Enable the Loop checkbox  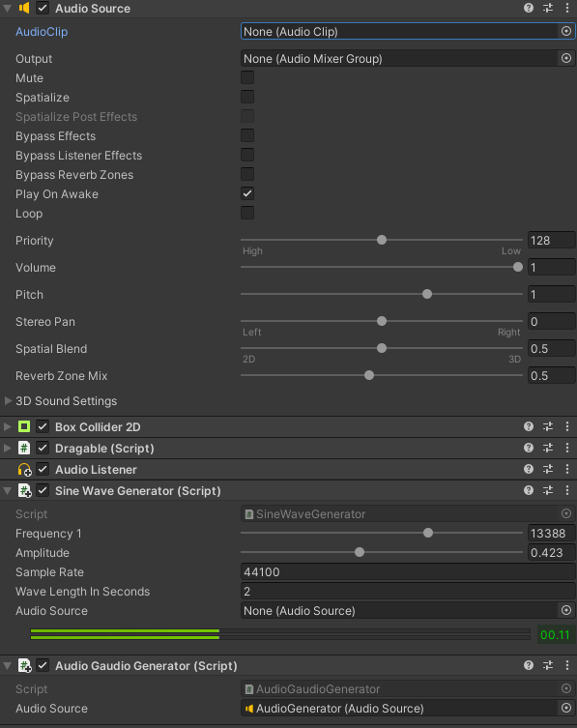point(247,213)
